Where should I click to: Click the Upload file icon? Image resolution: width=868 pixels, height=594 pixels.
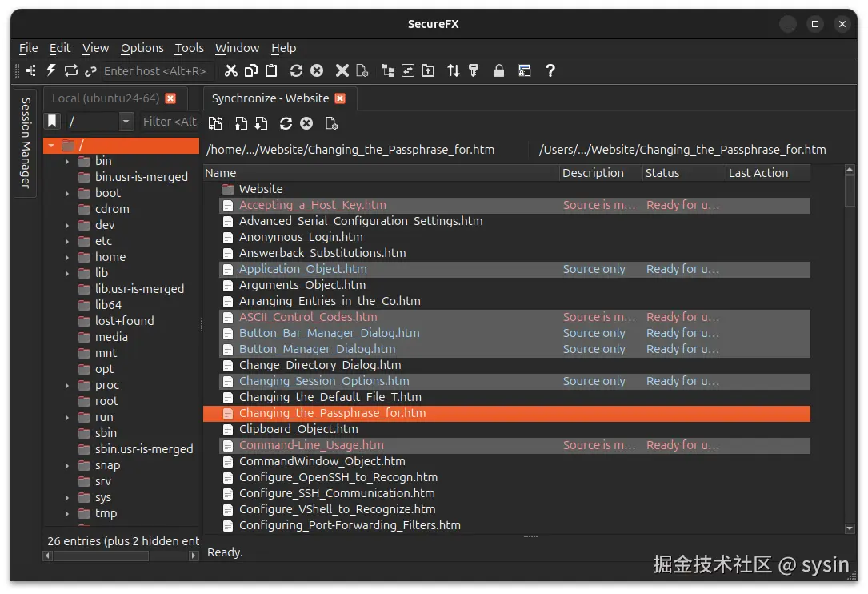tap(241, 123)
